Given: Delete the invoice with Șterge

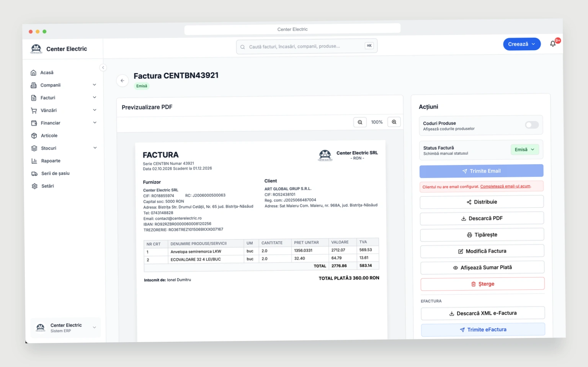Looking at the screenshot, I should pos(483,284).
